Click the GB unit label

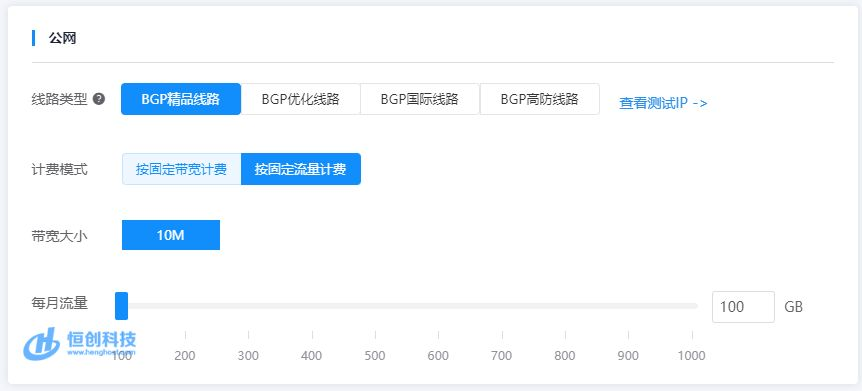pos(793,307)
